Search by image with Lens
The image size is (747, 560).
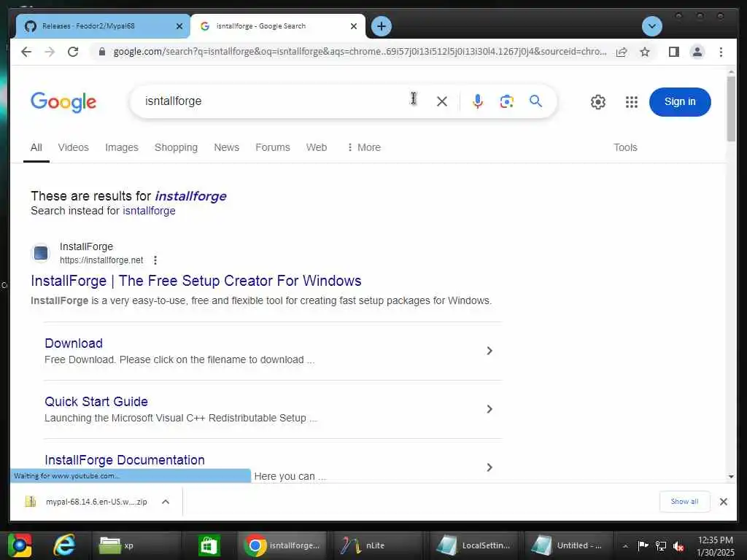(506, 101)
